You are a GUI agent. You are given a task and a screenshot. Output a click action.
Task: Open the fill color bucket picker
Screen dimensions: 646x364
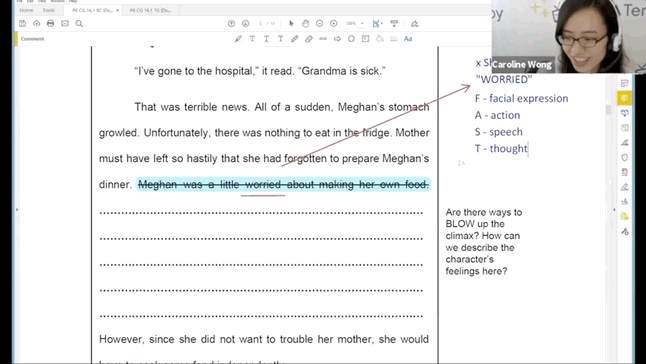[379, 39]
